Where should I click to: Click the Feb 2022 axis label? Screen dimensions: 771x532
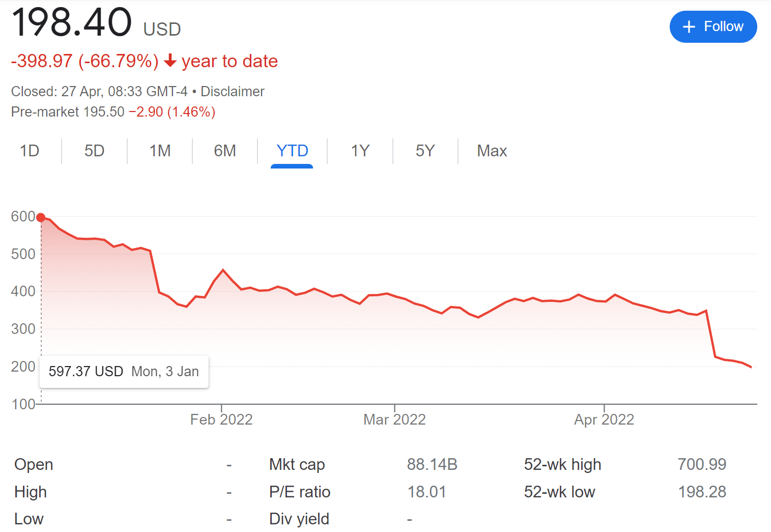(x=221, y=419)
